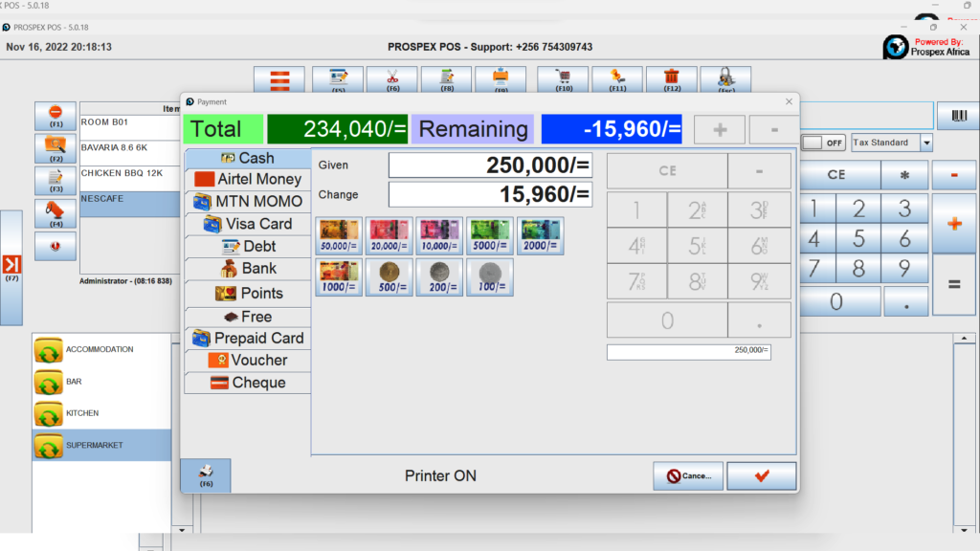Screen dimensions: 980x551
Task: Click the trash bin (F12) toolbar icon
Action: click(672, 80)
